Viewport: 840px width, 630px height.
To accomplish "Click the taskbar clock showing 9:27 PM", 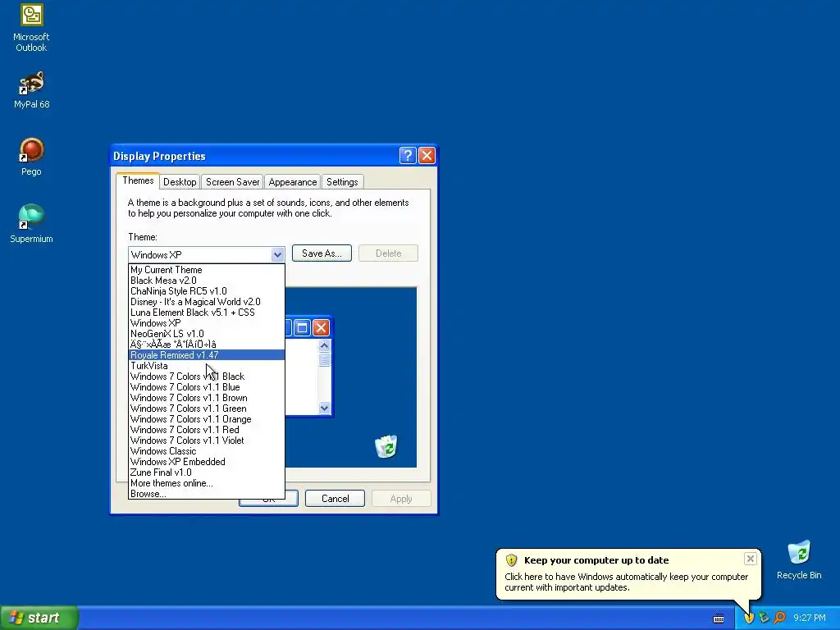I will tap(810, 618).
